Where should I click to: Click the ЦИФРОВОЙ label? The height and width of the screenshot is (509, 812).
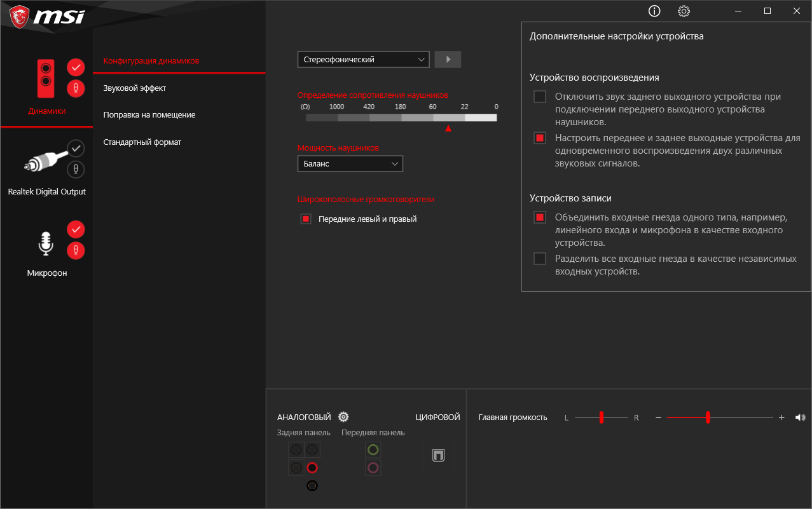coord(437,417)
